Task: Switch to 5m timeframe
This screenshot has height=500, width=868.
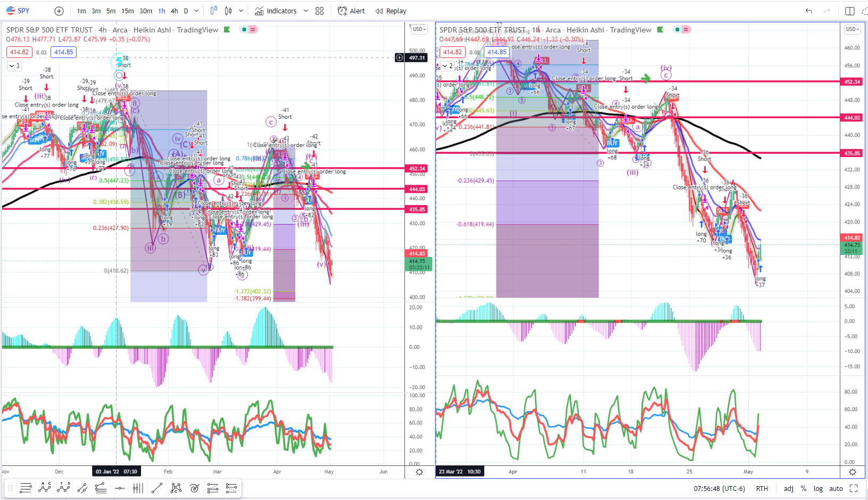Action: coord(111,11)
